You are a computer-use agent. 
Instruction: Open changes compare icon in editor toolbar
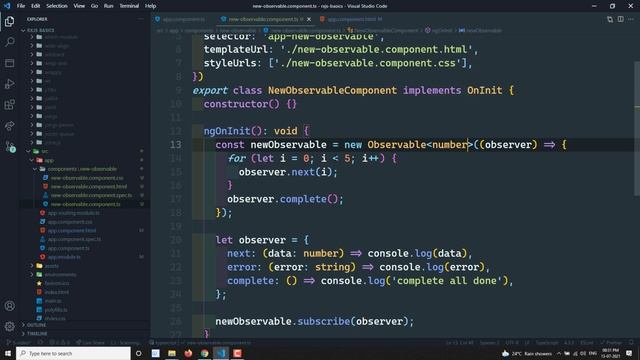tap(610, 19)
